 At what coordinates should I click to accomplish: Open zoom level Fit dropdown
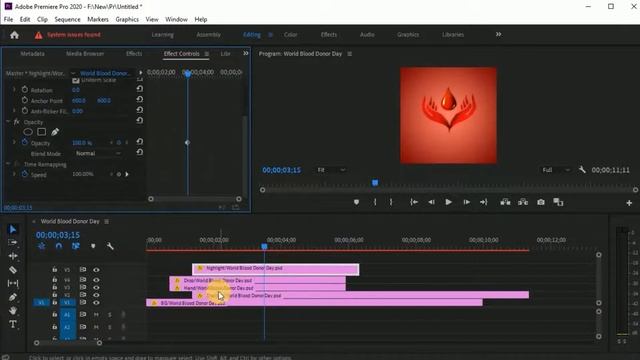(x=331, y=170)
